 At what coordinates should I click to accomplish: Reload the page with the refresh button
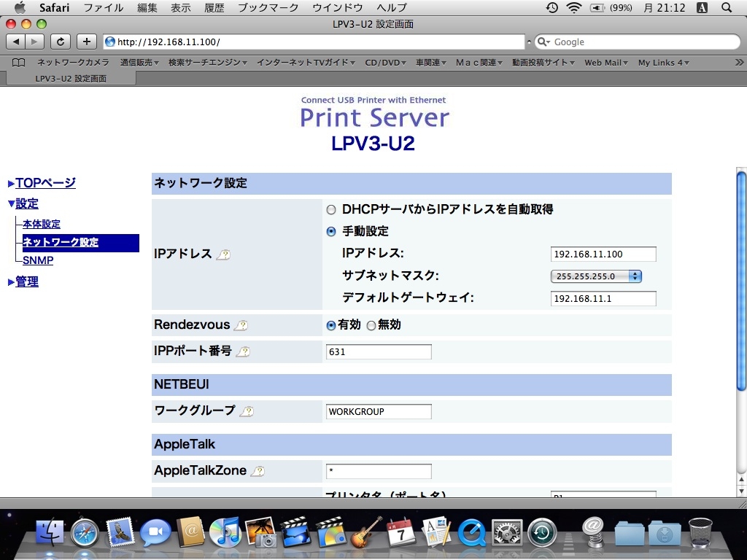click(61, 42)
